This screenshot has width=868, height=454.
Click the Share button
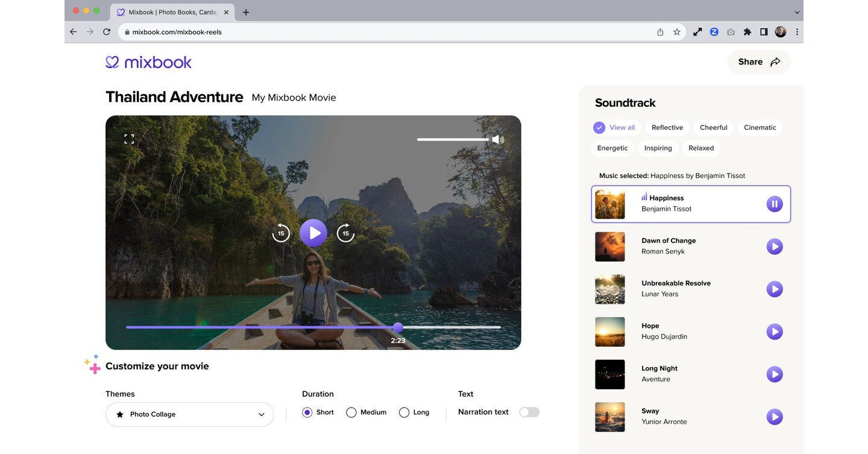758,61
